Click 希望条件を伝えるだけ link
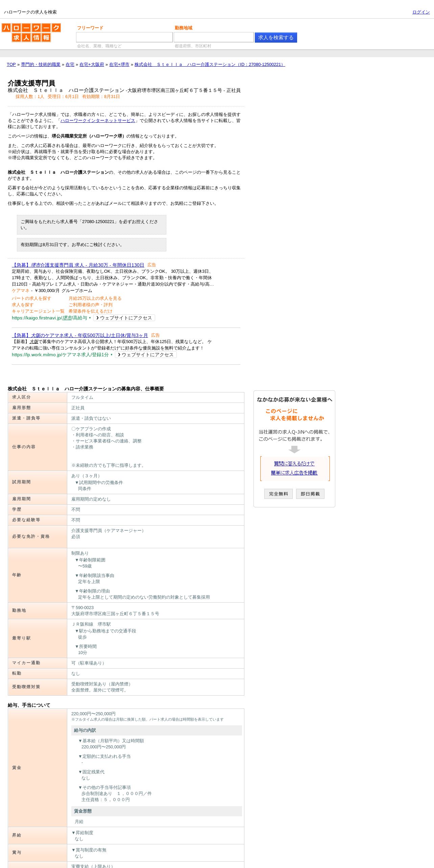This screenshot has height=868, width=434. pyautogui.click(x=91, y=311)
